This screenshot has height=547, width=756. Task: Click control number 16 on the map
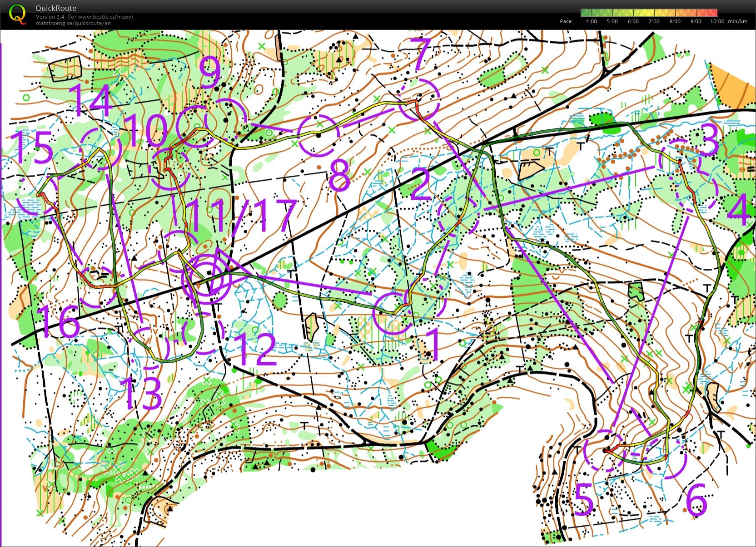(59, 321)
